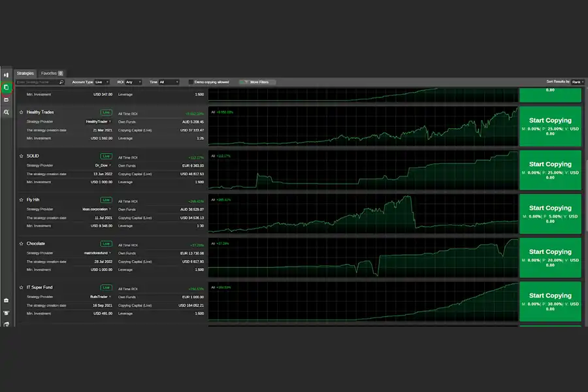The width and height of the screenshot is (588, 392).
Task: Switch to the Strategies tab
Action: pyautogui.click(x=25, y=74)
